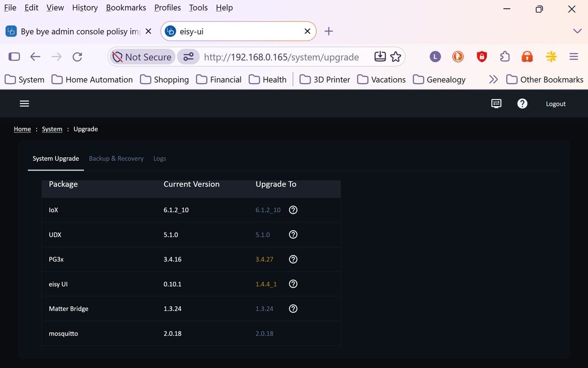Click the Not Secure connection indicator

click(142, 57)
